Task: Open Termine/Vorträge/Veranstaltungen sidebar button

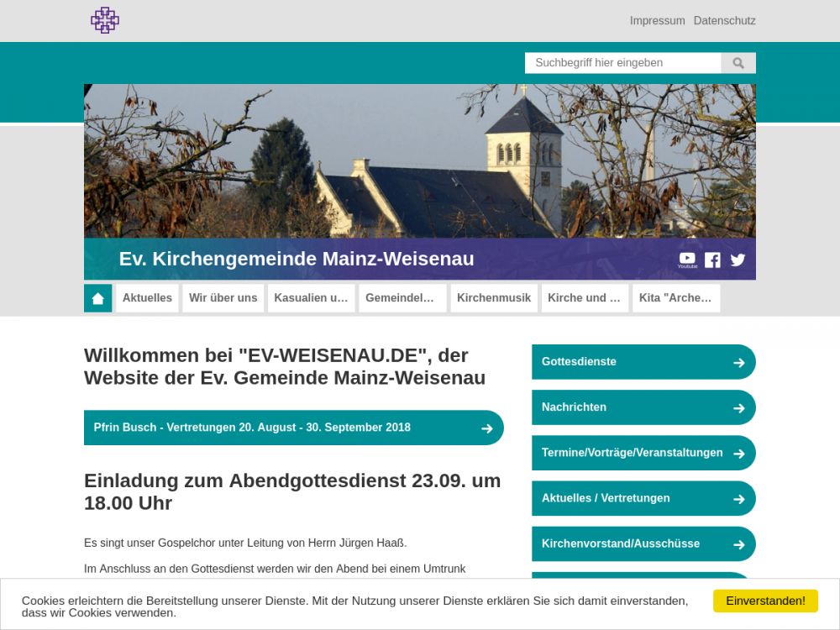Action: click(x=643, y=453)
